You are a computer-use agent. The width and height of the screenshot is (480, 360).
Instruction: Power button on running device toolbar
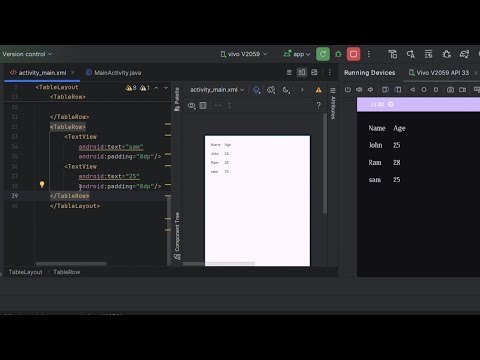point(348,90)
